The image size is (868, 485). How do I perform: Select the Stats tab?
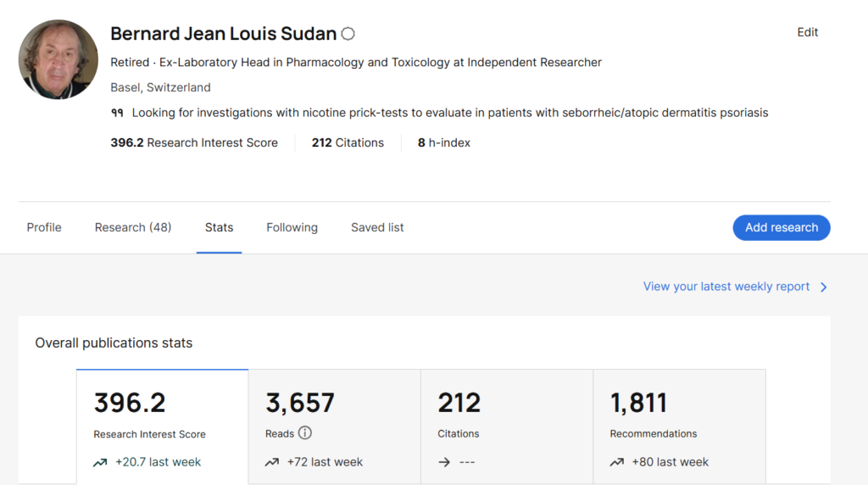pos(219,227)
